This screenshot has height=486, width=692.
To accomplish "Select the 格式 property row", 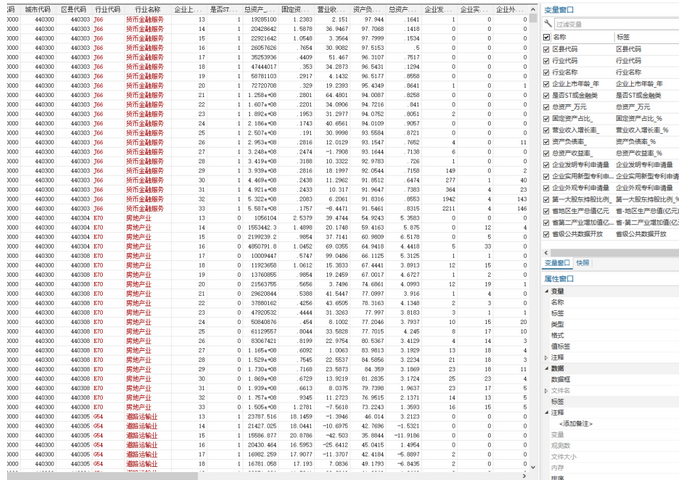I will click(x=611, y=335).
